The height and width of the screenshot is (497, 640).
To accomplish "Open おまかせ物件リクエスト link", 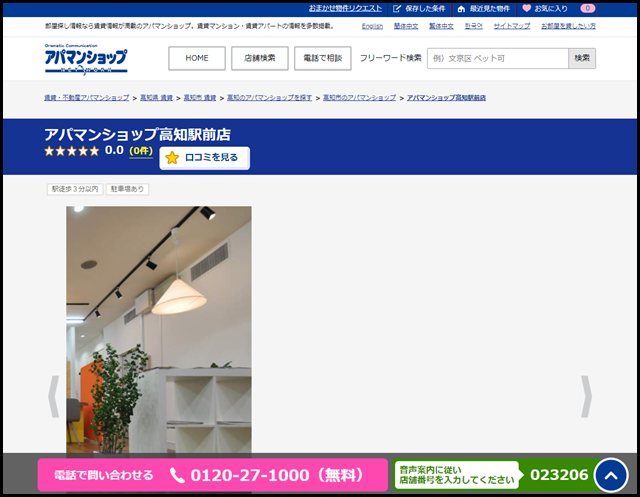I will tap(345, 8).
